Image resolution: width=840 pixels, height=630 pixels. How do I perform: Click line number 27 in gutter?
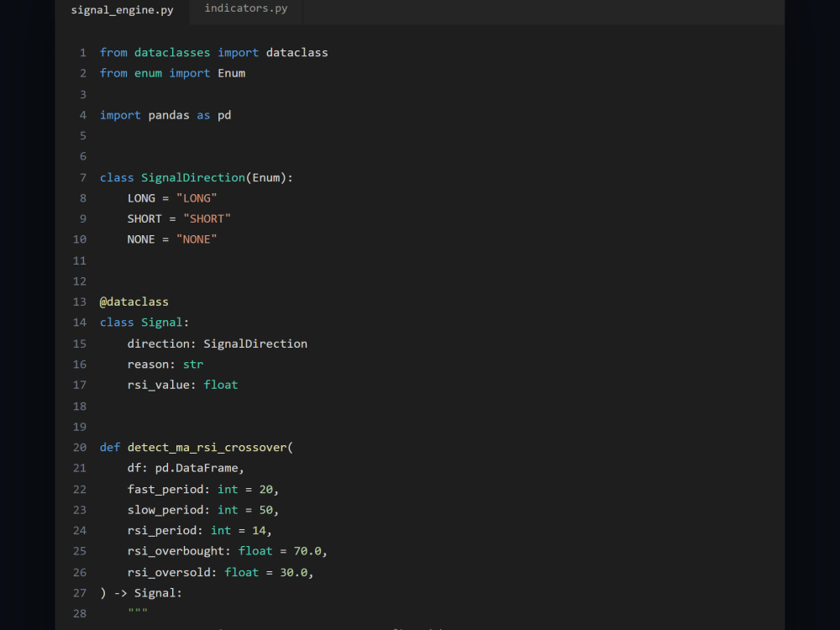pos(79,593)
